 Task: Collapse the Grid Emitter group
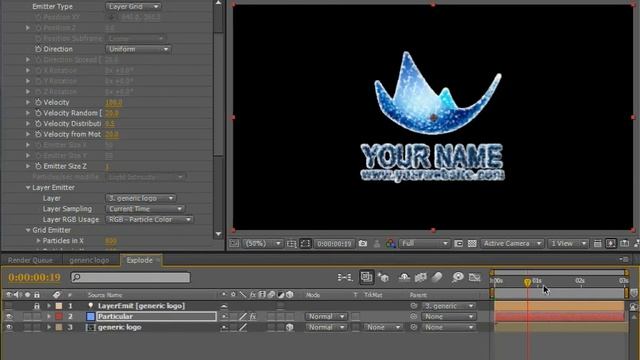tap(28, 230)
